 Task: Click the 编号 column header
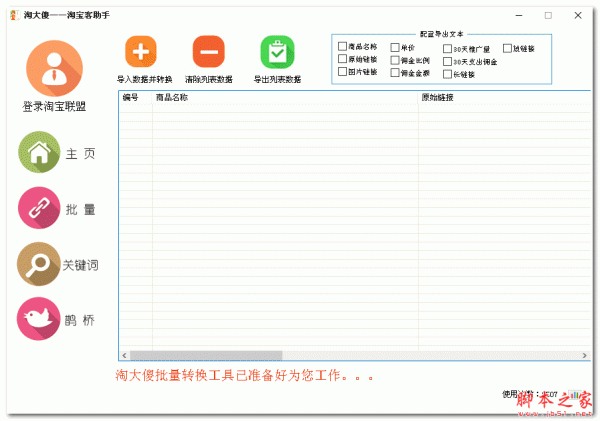coord(136,97)
